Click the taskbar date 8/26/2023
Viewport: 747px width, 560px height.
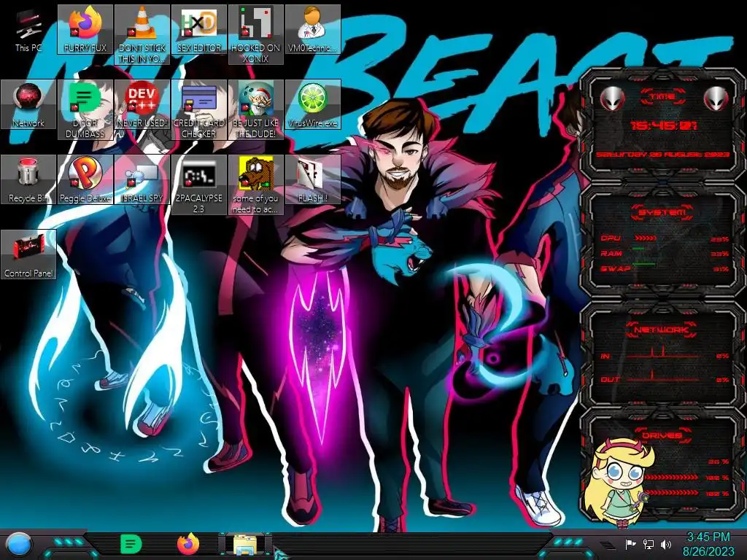(708, 551)
